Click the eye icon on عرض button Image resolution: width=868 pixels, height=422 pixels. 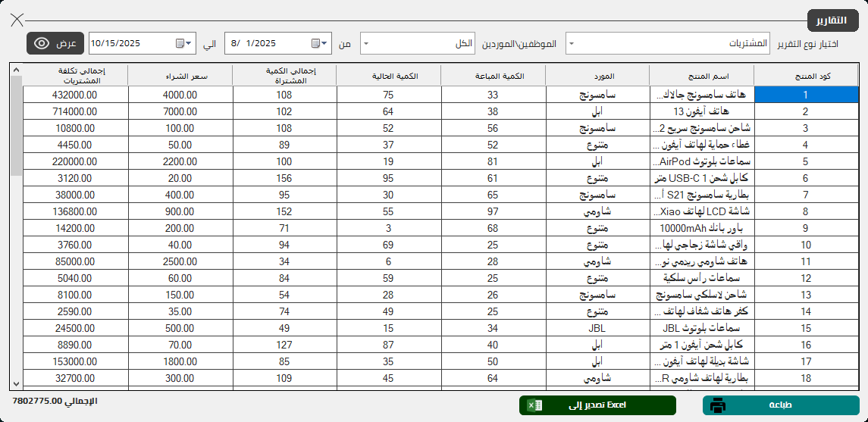pyautogui.click(x=42, y=43)
